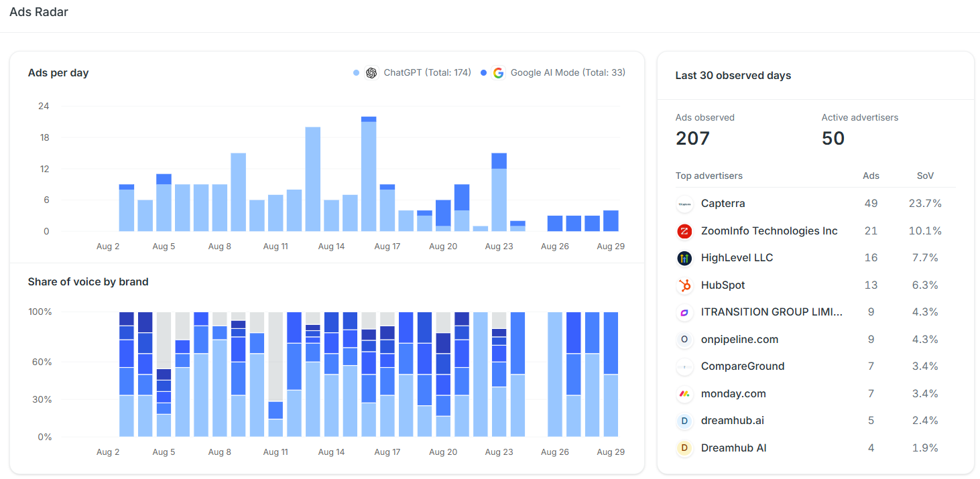
Task: Click Capterra's 23.7% share of voice
Action: click(925, 204)
